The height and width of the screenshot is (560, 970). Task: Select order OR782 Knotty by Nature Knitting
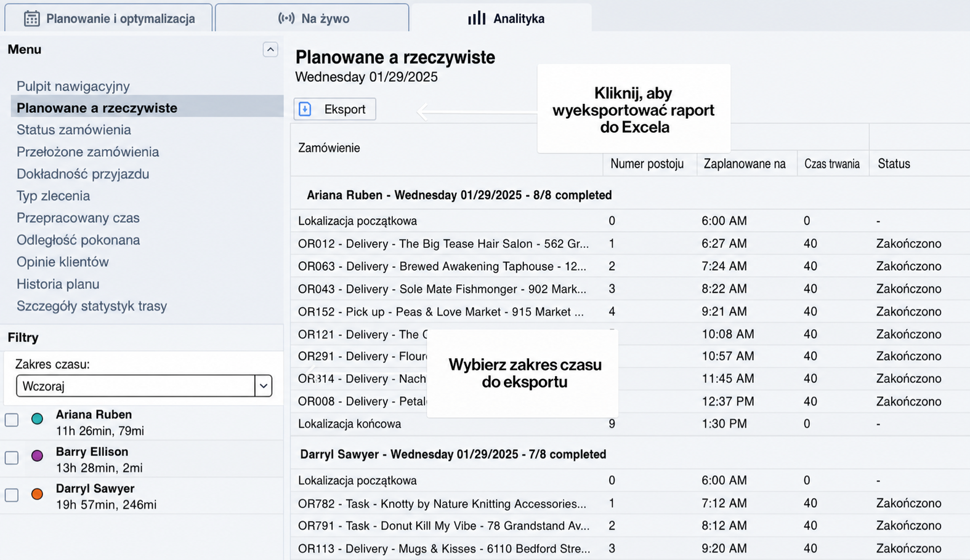pos(442,503)
